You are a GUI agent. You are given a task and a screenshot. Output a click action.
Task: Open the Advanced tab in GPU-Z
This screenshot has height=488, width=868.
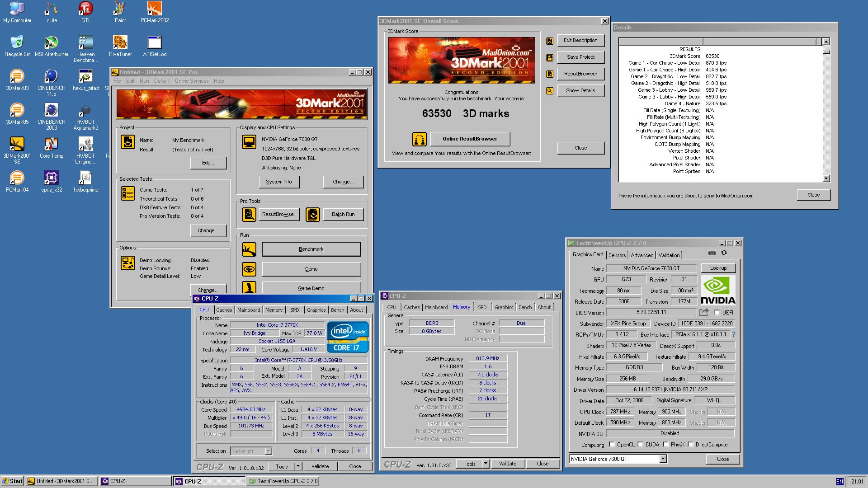click(x=642, y=255)
